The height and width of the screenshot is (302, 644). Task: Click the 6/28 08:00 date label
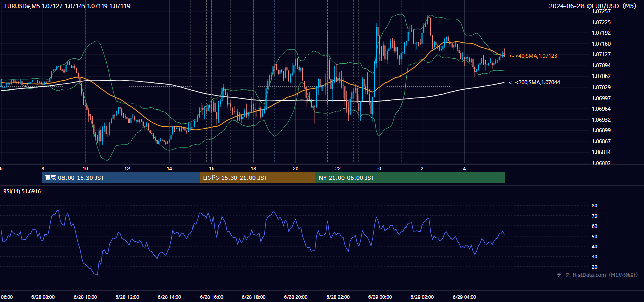pyautogui.click(x=43, y=297)
